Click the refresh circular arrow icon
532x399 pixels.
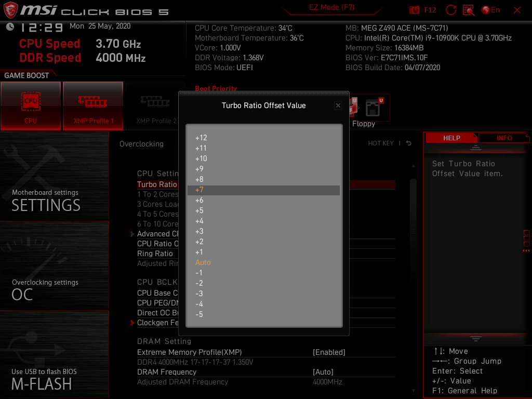coord(450,10)
